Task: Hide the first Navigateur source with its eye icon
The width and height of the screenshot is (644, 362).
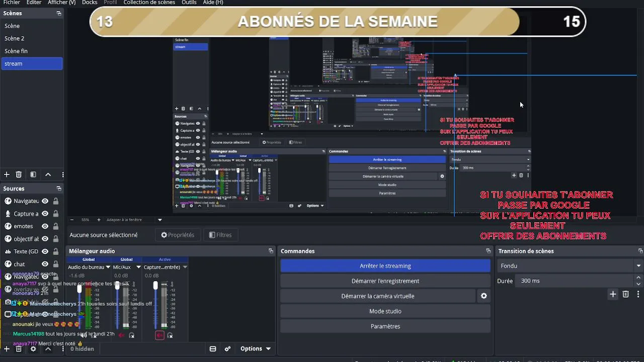Action: coord(45,201)
